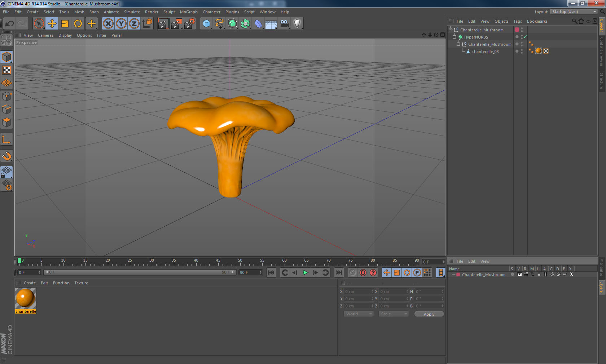This screenshot has width=606, height=364.
Task: Open viewport Cameras menu
Action: click(x=45, y=35)
